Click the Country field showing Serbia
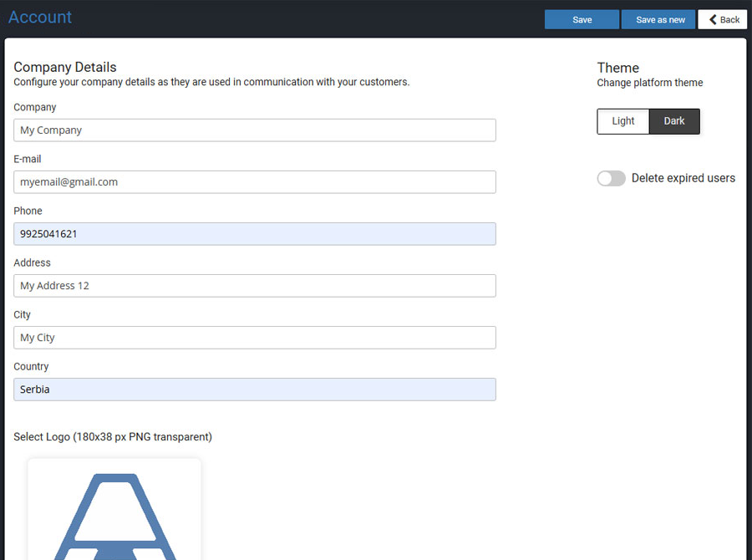The height and width of the screenshot is (560, 752). (x=255, y=389)
